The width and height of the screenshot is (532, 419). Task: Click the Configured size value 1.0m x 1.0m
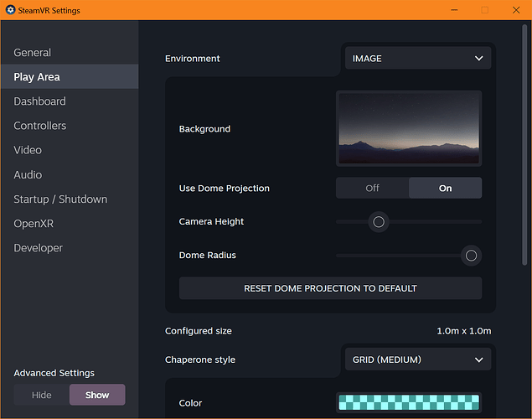point(464,331)
